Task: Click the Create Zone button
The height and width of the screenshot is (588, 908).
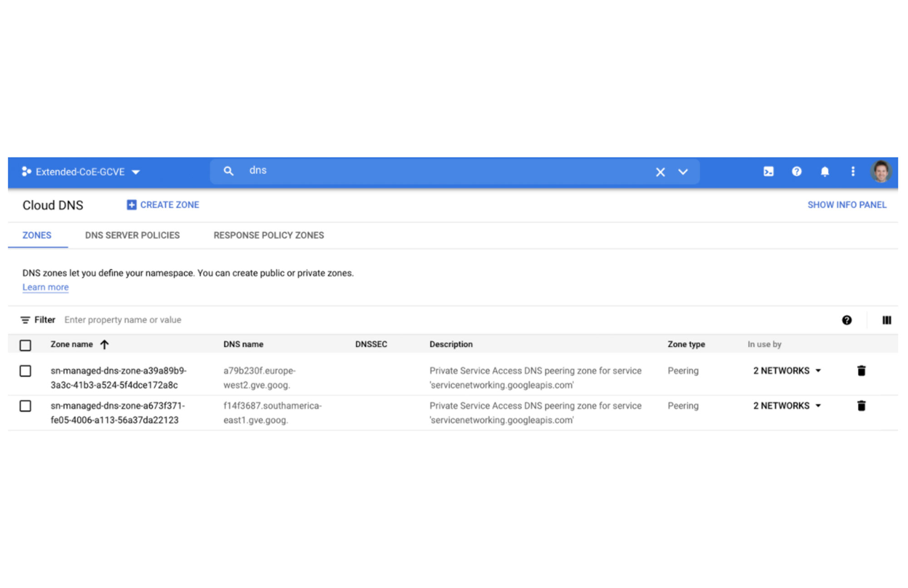Action: point(163,205)
